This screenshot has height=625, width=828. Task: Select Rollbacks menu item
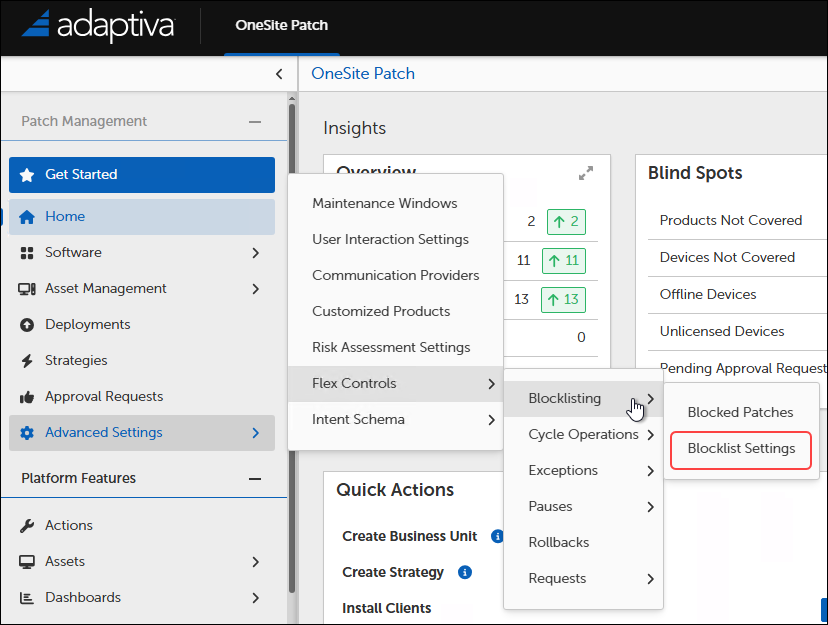point(583,543)
